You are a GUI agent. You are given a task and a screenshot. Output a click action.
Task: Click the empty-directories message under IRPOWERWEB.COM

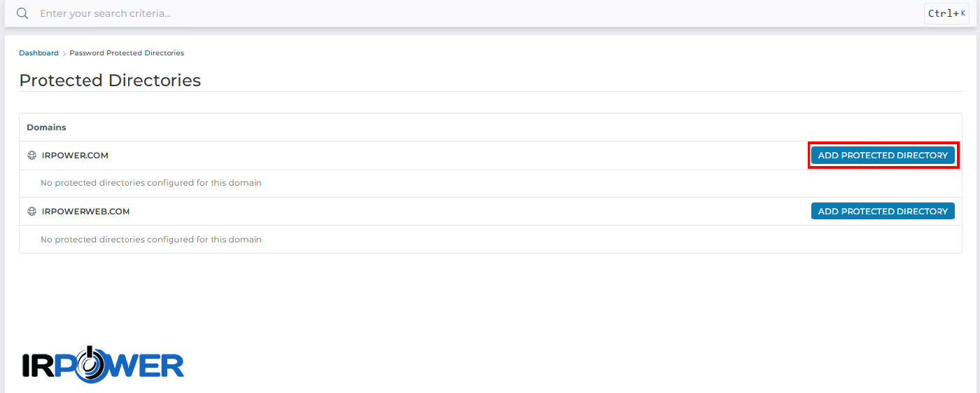[x=151, y=239]
